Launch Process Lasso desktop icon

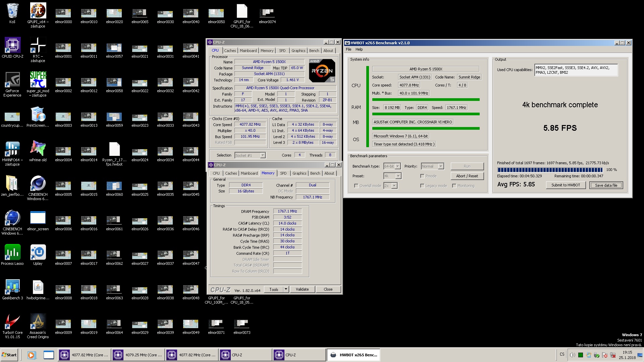pyautogui.click(x=12, y=255)
